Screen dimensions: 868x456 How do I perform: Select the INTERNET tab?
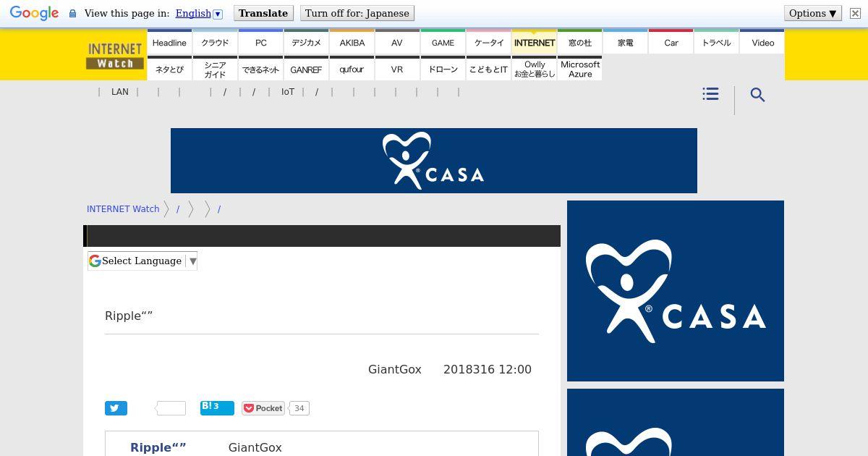tap(534, 42)
